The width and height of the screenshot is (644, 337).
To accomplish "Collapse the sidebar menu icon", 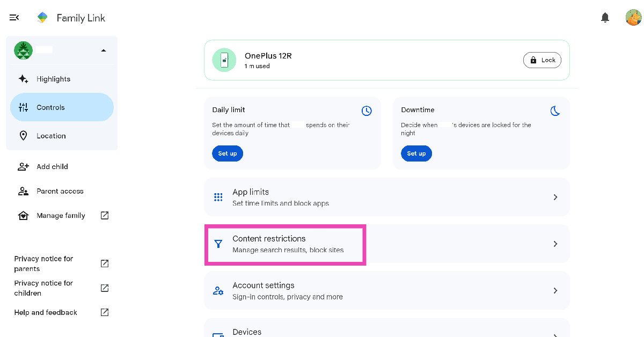I will pos(14,18).
